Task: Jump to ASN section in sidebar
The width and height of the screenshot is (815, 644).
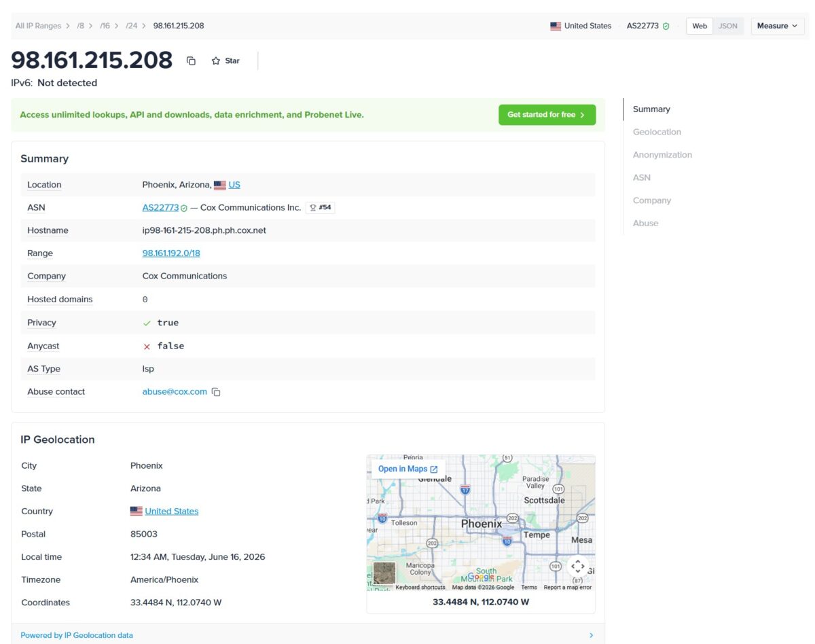Action: [641, 177]
